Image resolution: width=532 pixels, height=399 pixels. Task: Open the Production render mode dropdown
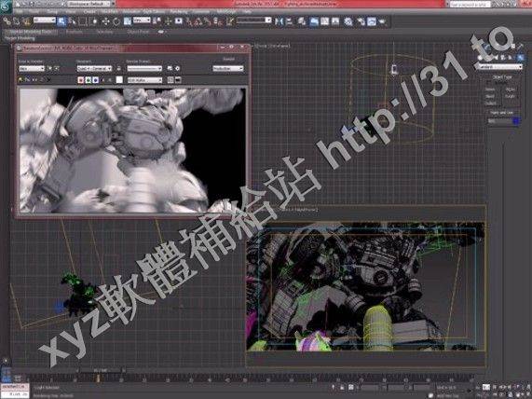pos(227,68)
